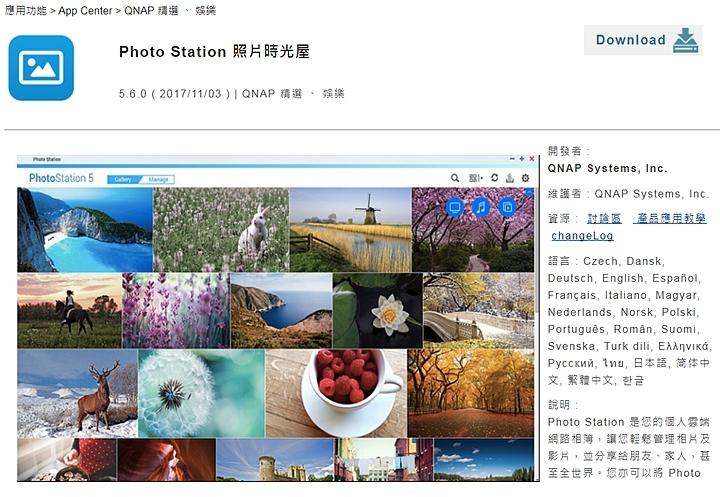Switch to the Manage tab

point(158,180)
